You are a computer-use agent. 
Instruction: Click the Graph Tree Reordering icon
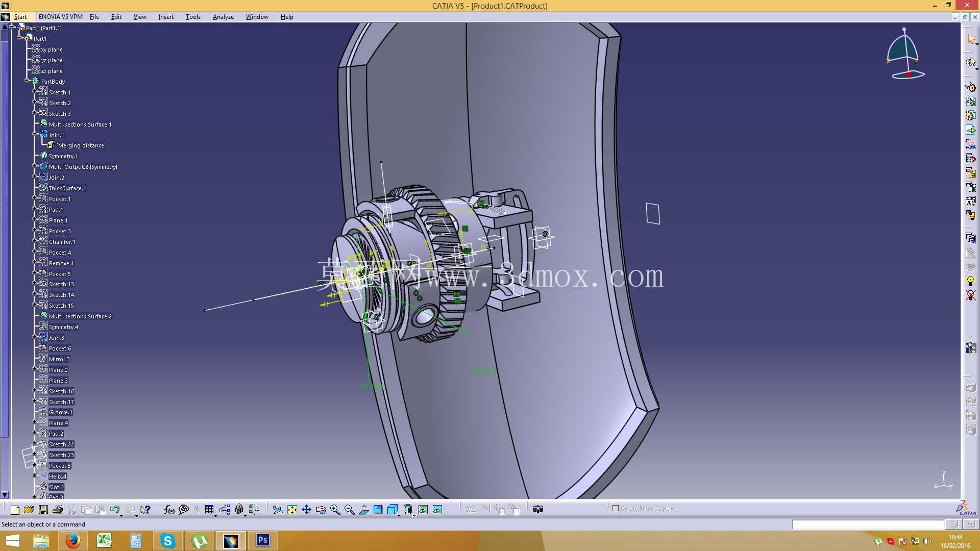coord(970,158)
